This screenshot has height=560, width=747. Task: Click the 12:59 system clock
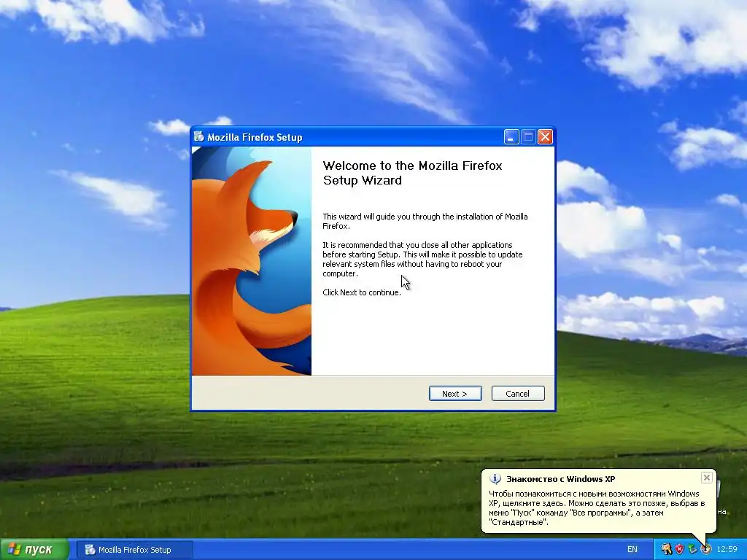(727, 550)
